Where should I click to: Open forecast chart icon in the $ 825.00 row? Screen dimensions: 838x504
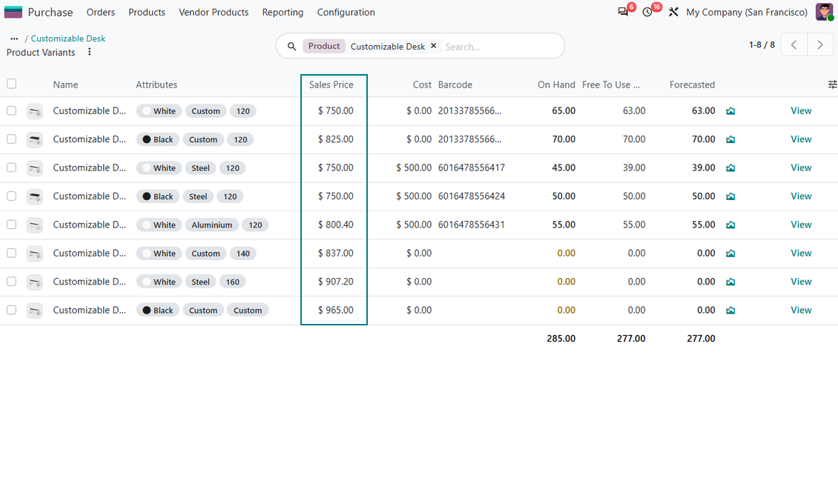pos(730,139)
